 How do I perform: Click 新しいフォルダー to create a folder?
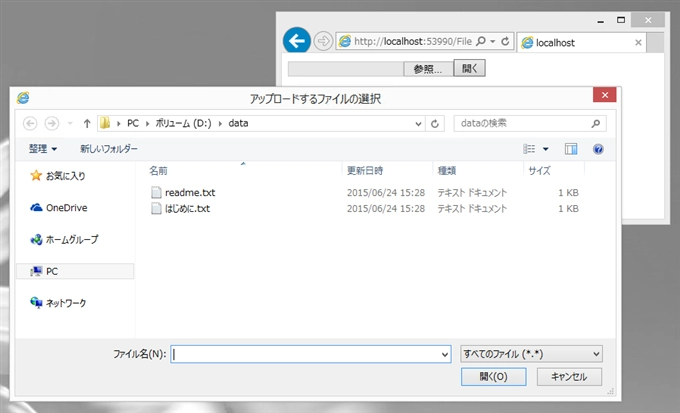click(109, 149)
